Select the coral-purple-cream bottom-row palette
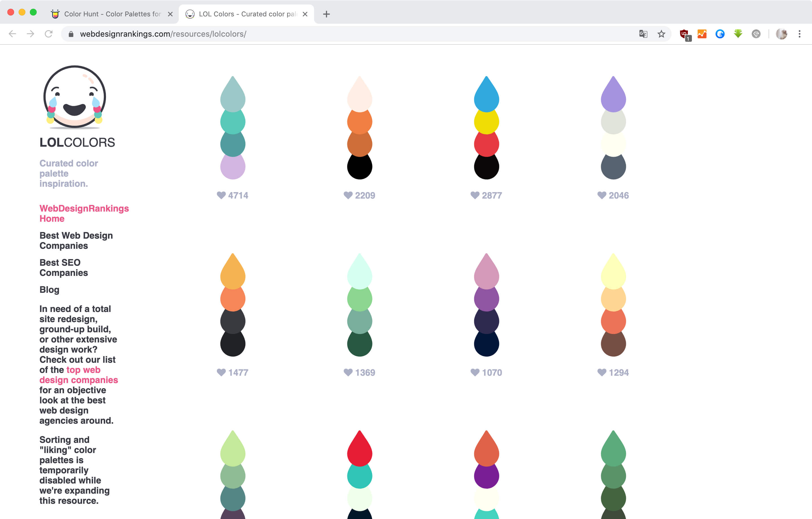 486,474
